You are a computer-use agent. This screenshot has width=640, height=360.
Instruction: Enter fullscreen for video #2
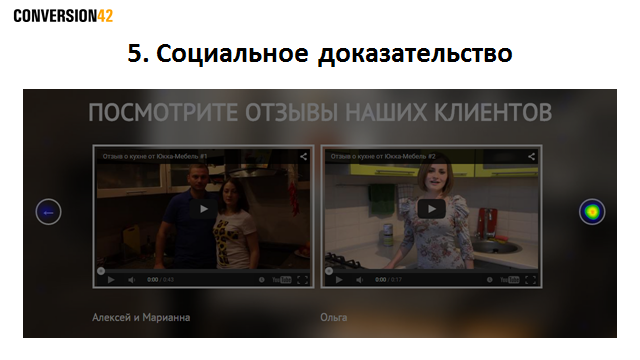(x=530, y=280)
